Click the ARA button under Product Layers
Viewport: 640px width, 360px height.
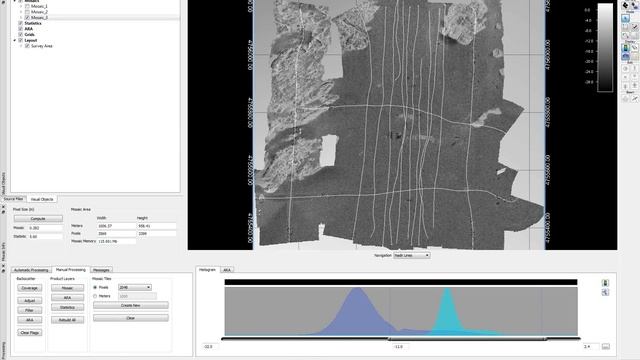pos(67,298)
